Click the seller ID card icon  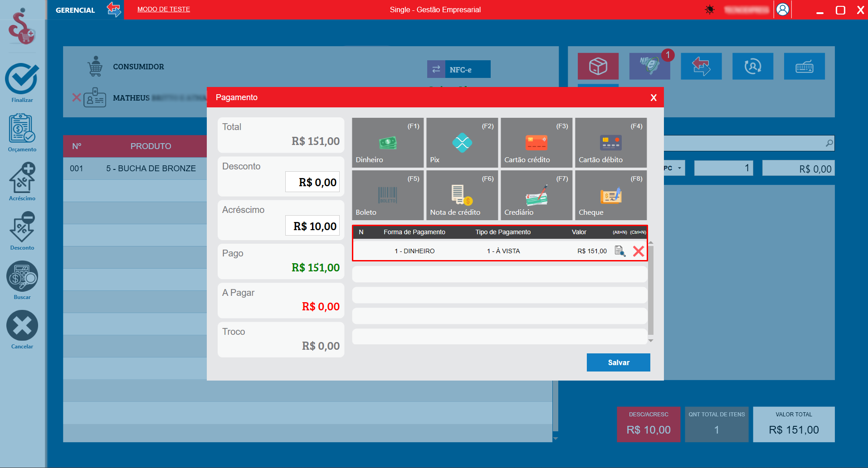95,97
